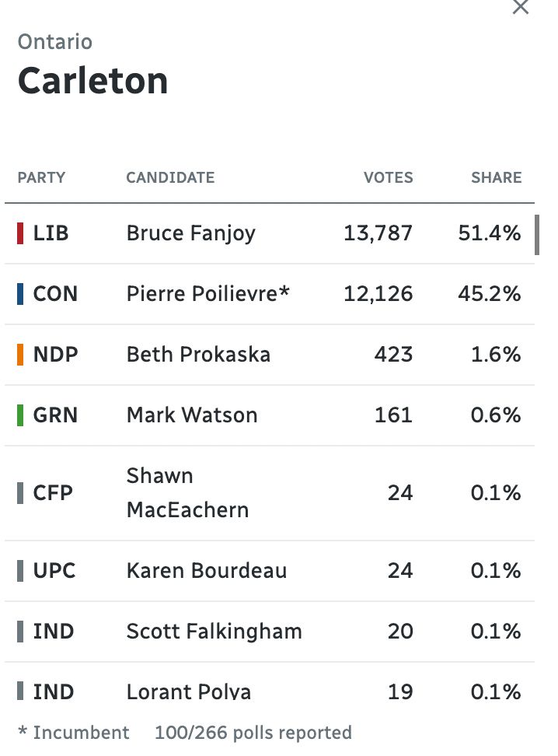Click the 100/266 polls reported text

point(253,733)
